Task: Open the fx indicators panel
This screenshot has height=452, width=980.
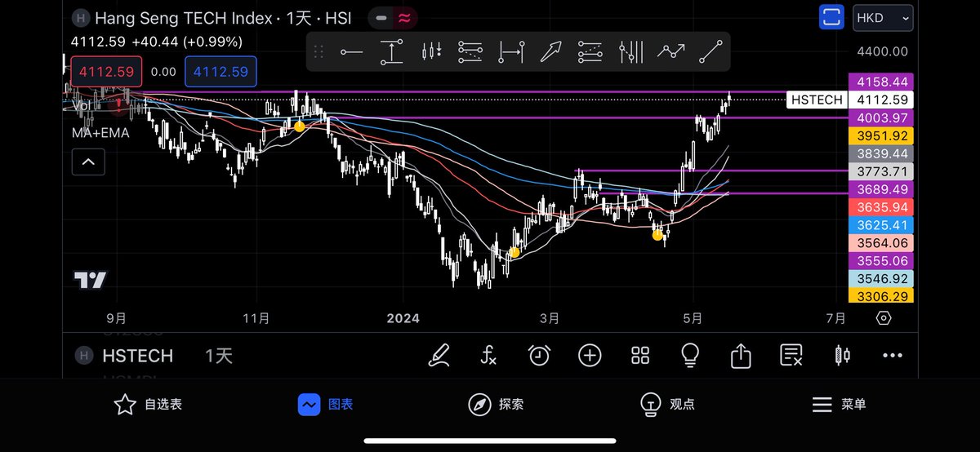Action: pos(488,355)
